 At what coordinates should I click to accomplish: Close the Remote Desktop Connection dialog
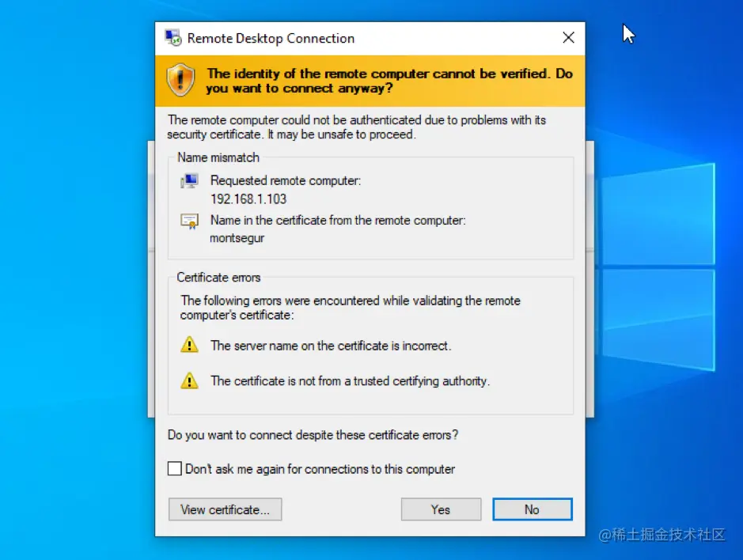[569, 37]
